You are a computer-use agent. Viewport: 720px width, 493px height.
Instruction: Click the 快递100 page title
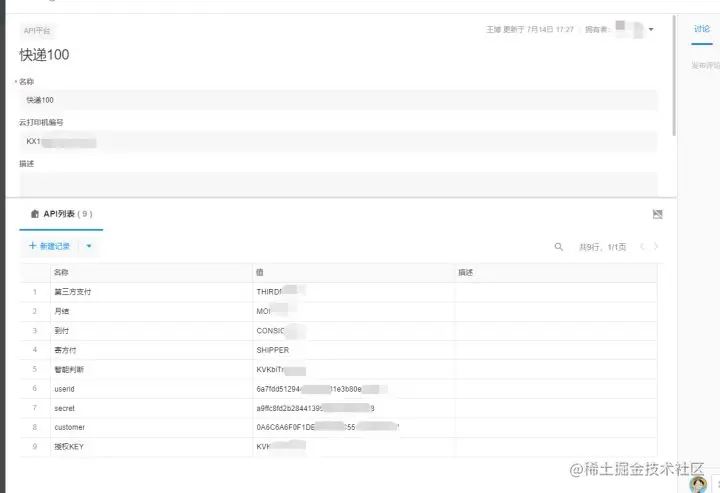click(x=44, y=55)
